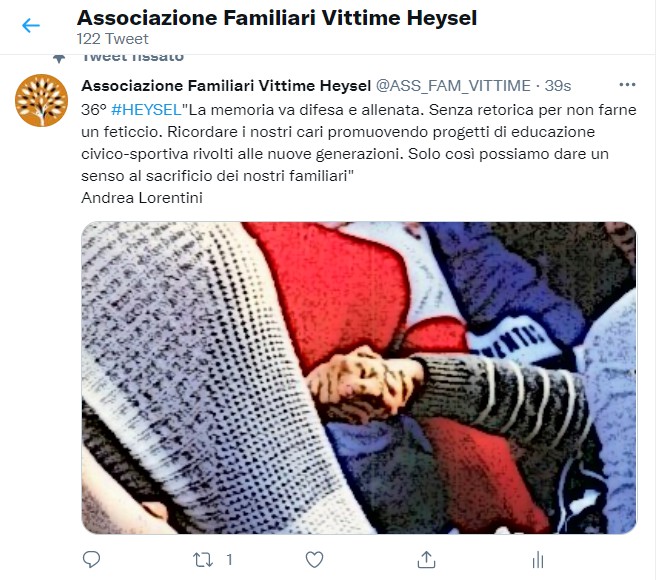Click the 39s tweet timestamp
The width and height of the screenshot is (660, 580).
558,86
